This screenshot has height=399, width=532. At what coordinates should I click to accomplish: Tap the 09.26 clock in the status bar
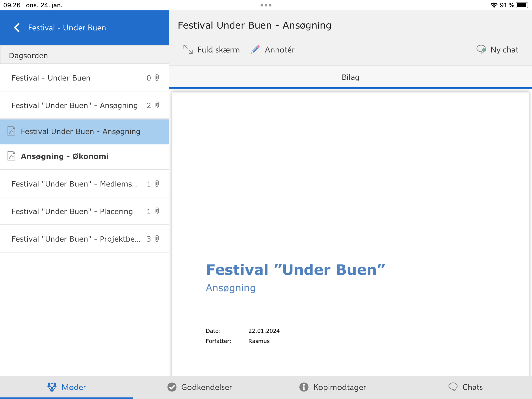click(x=12, y=5)
